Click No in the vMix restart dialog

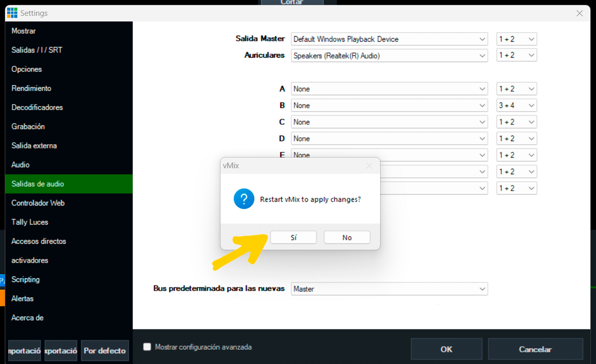(347, 238)
